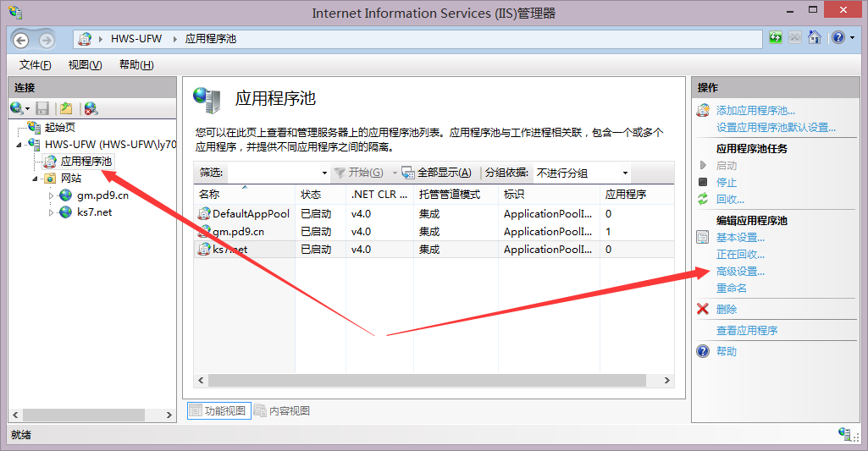Open 正在回收 recycling settings

[x=741, y=255]
